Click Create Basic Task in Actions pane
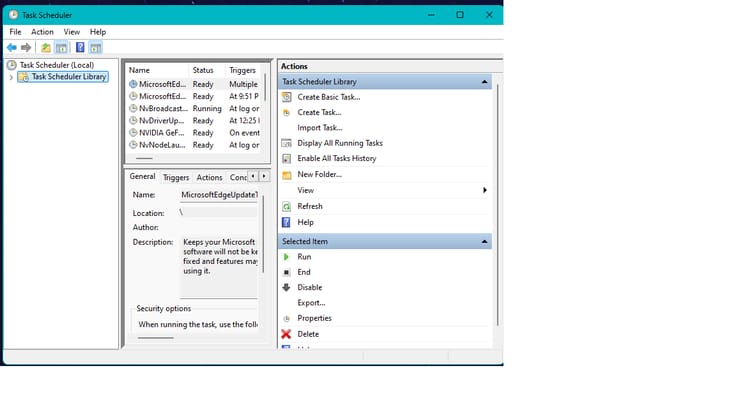736x414 pixels. tap(328, 97)
